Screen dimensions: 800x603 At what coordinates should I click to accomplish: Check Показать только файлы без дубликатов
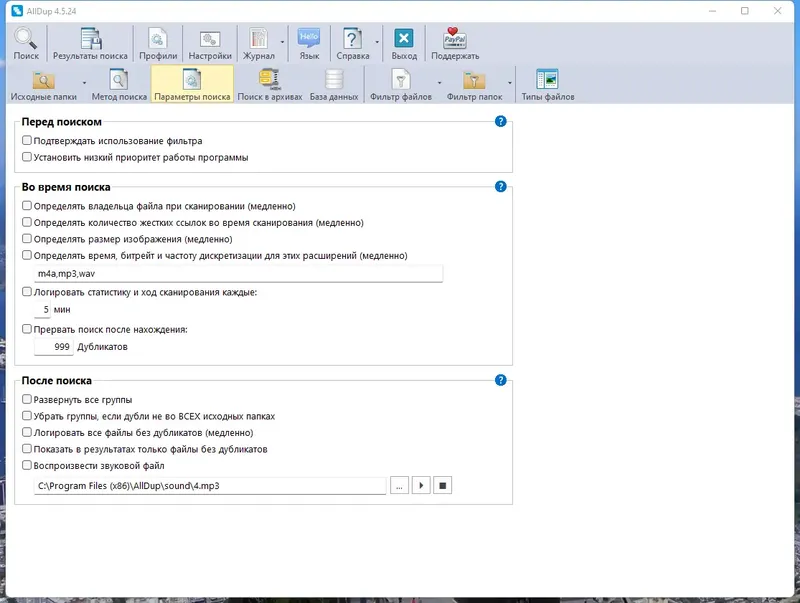27,449
